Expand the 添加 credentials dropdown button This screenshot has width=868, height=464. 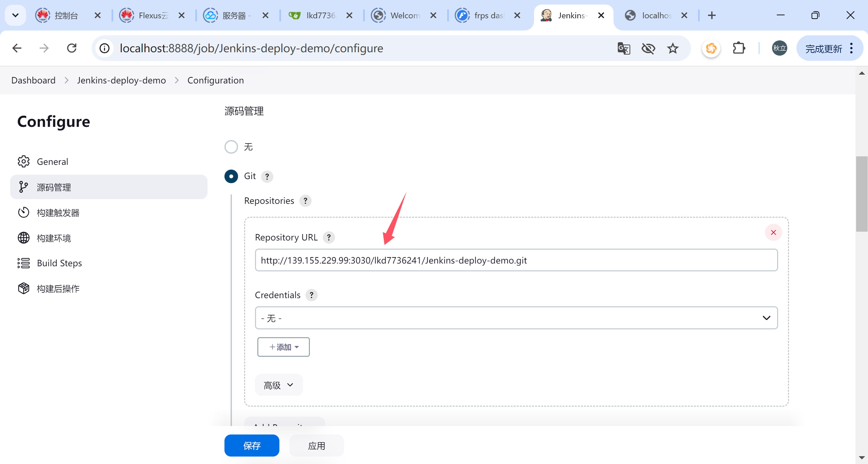point(283,347)
